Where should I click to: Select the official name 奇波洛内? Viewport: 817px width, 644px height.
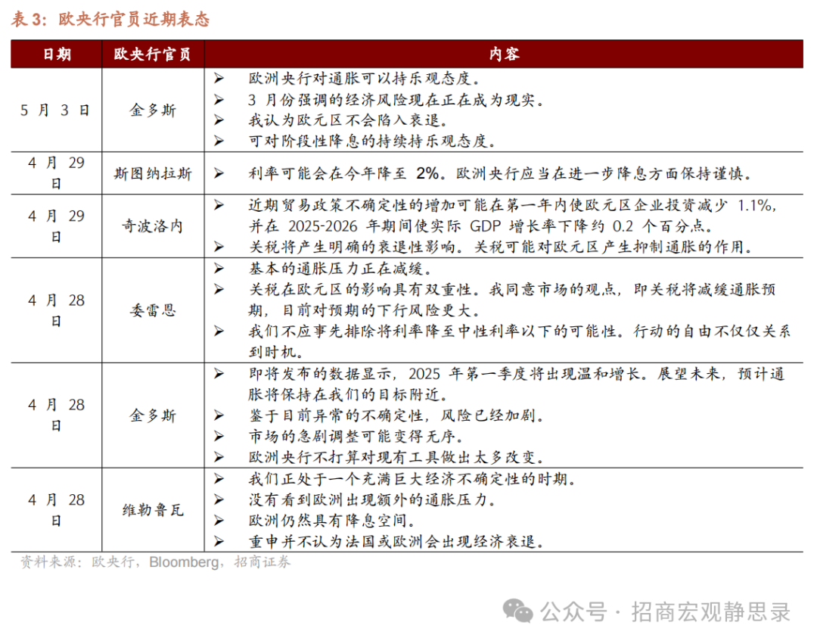153,226
